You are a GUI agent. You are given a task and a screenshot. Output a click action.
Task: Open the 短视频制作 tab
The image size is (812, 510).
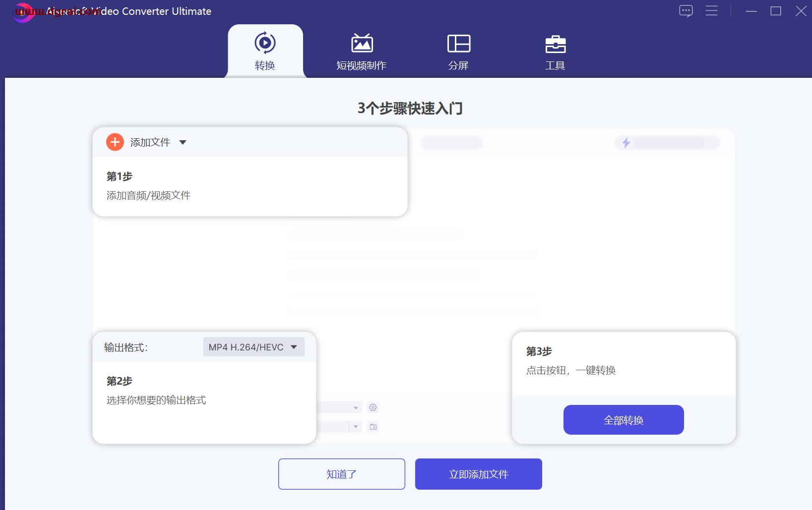click(362, 52)
